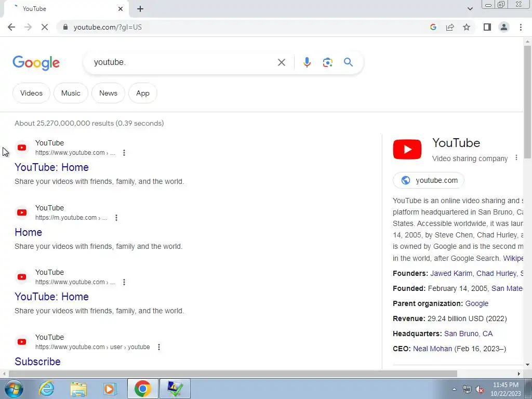
Task: Click the taskbar clock 11:45 PM
Action: click(506, 385)
